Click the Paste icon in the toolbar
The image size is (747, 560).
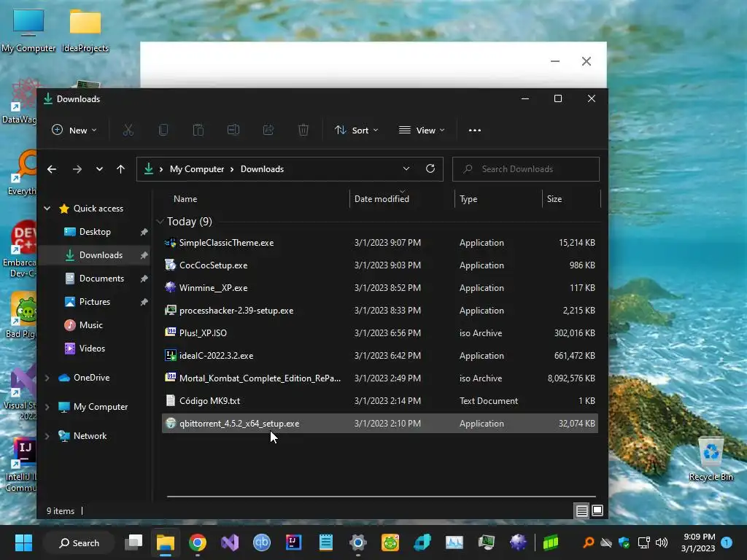[198, 130]
